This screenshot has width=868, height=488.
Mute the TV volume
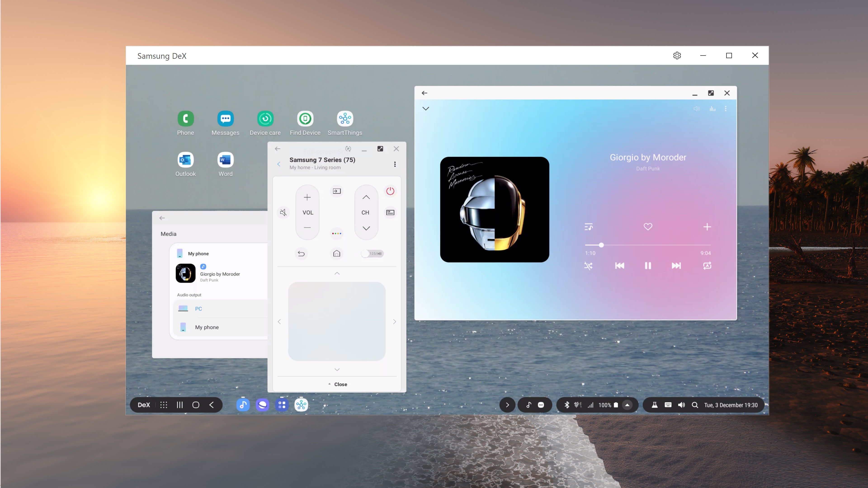[x=283, y=213]
